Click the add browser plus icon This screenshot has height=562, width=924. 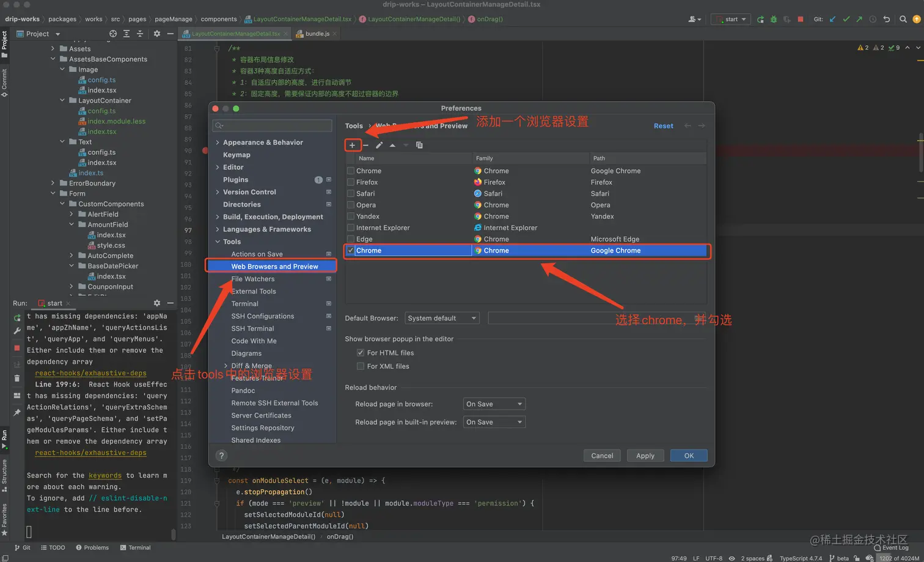(x=352, y=145)
